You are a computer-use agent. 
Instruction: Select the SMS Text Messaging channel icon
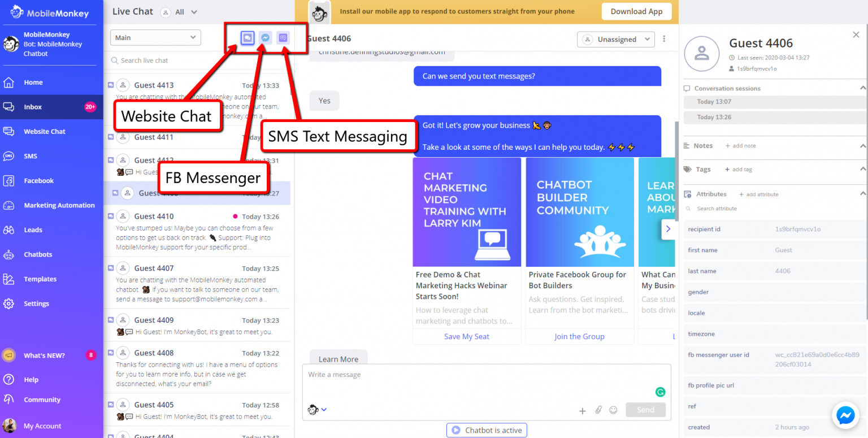[x=283, y=37]
